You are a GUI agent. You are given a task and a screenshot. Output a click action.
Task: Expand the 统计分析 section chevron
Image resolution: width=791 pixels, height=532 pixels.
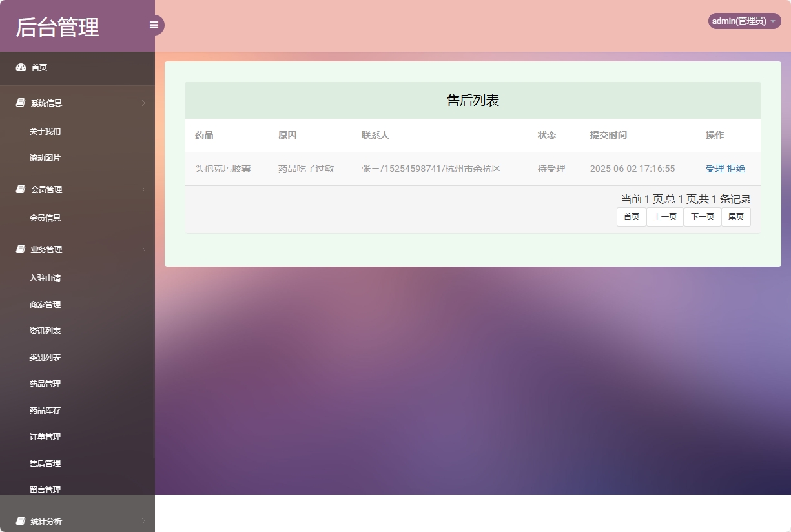143,521
